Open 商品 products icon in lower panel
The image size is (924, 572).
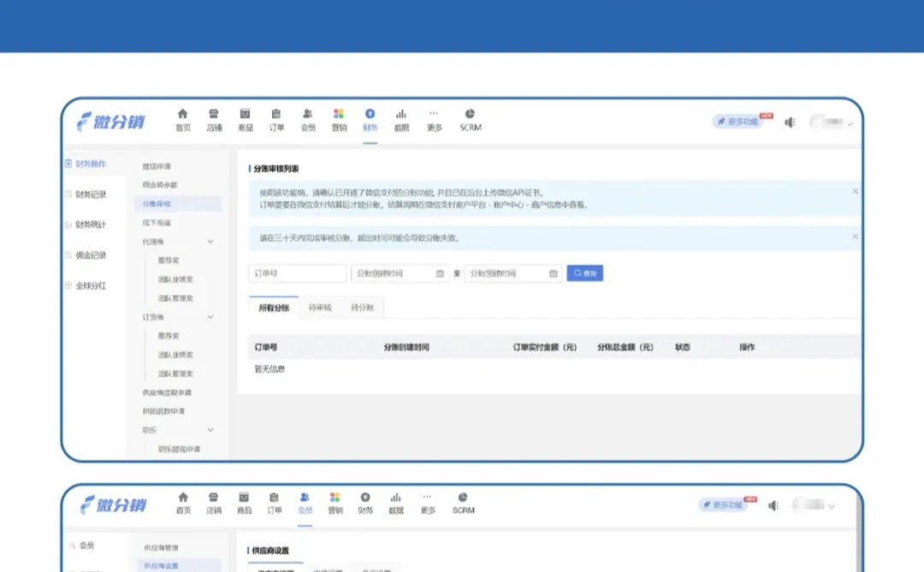tap(244, 497)
